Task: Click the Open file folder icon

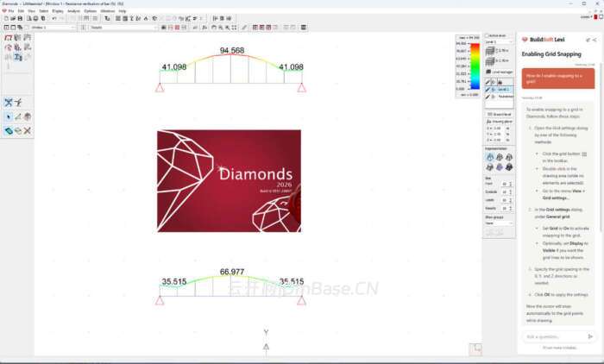Action: [x=13, y=18]
